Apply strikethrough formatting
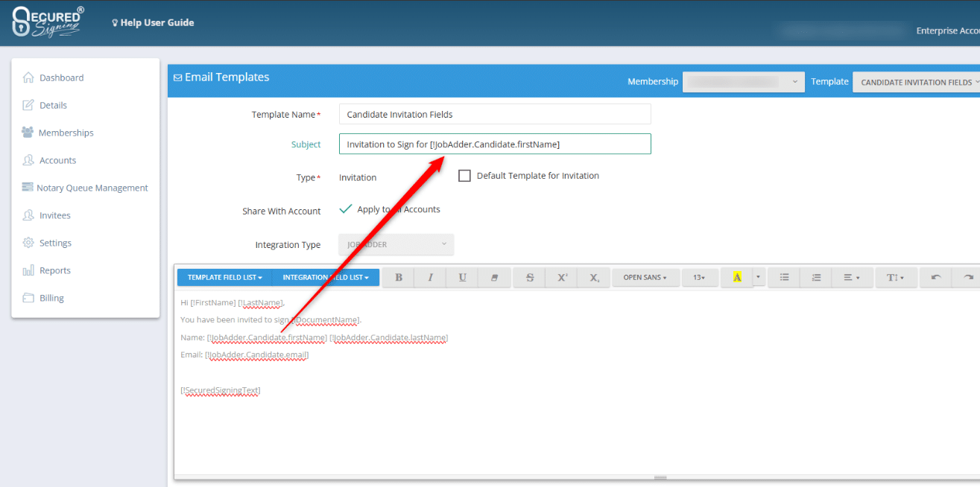The width and height of the screenshot is (980, 487). click(x=530, y=277)
